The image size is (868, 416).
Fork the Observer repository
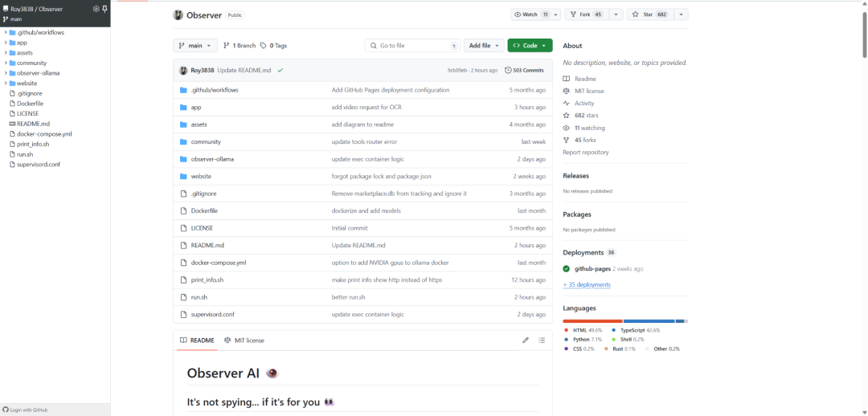point(586,14)
